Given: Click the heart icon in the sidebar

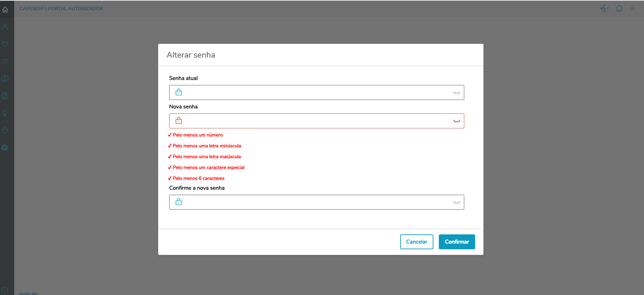Looking at the screenshot, I should (x=5, y=44).
